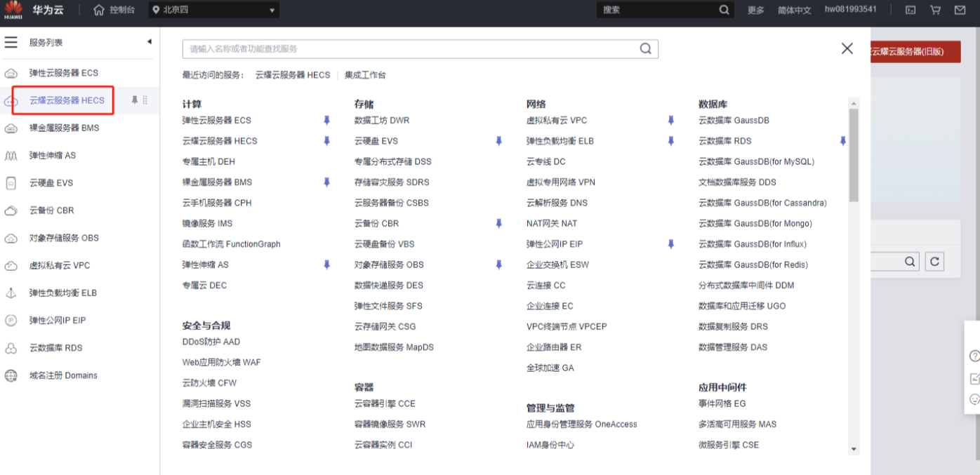980x475 pixels.
Task: Click the 域名注册 Domains globe icon
Action: pyautogui.click(x=11, y=375)
